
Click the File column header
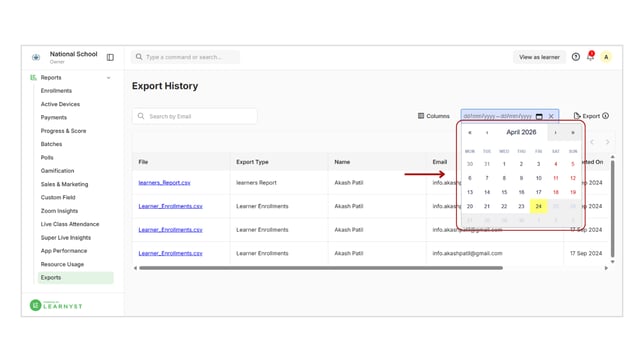point(143,162)
